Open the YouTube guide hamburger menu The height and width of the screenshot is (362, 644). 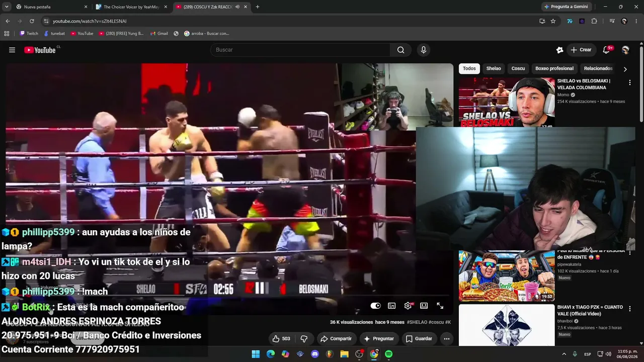[12, 50]
